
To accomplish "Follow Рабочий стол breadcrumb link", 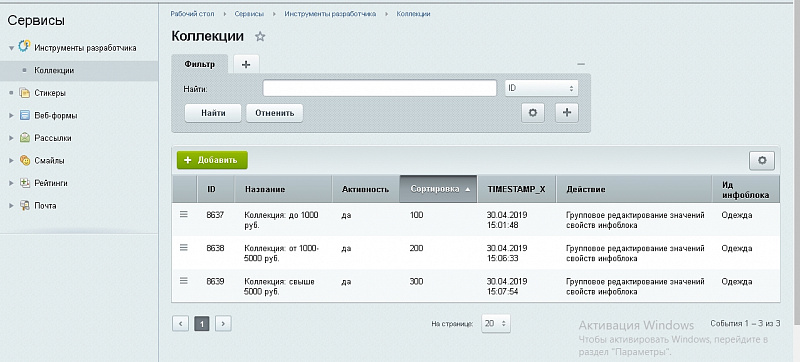I will [x=192, y=14].
